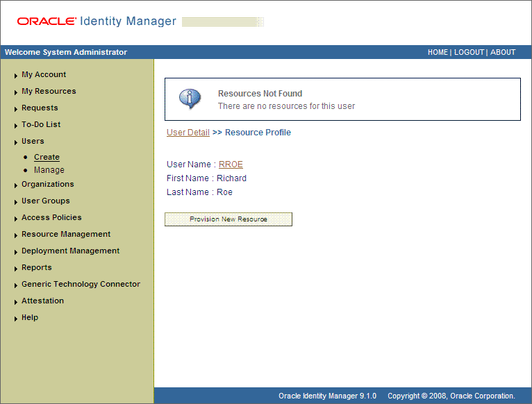Open the User Groups menu

point(46,201)
